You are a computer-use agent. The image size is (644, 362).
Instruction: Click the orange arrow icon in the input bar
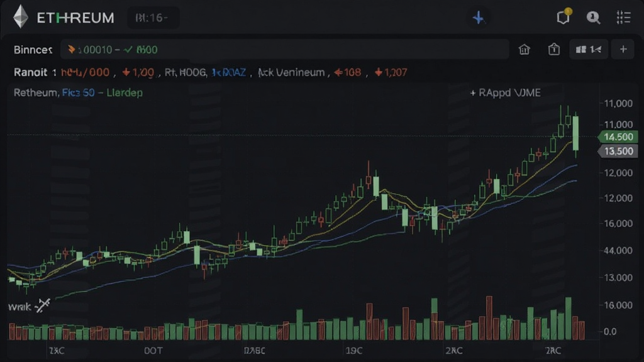[x=72, y=50]
